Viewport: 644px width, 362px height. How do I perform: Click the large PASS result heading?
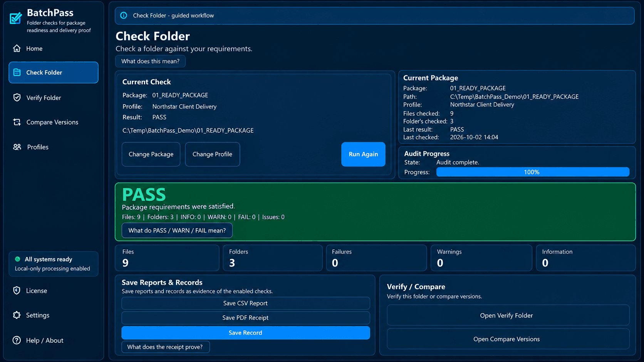point(144,195)
